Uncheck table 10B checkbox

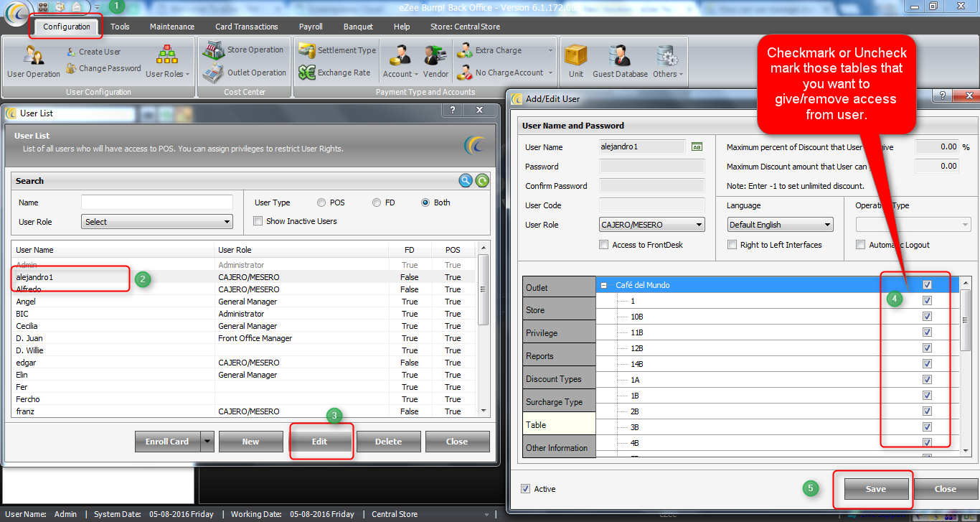pyautogui.click(x=927, y=317)
